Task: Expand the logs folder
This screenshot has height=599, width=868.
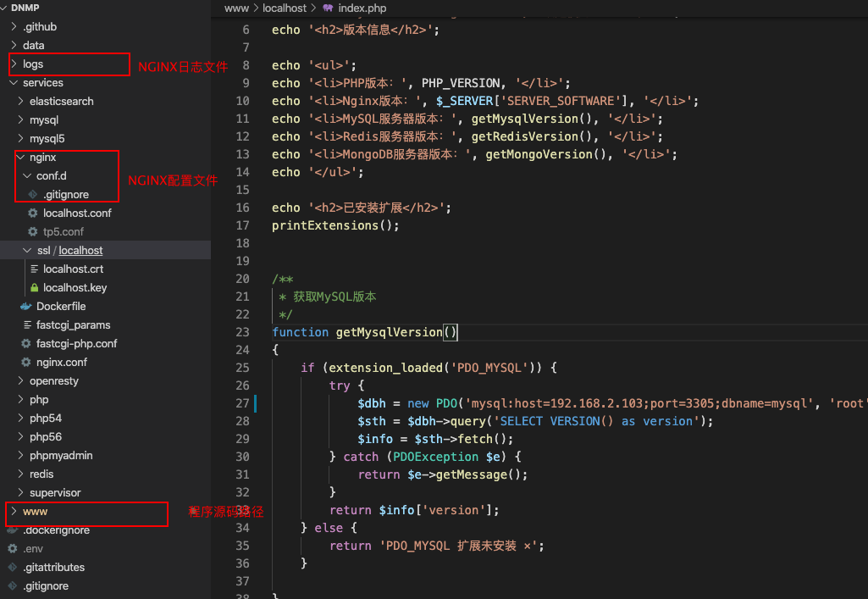Action: tap(14, 64)
